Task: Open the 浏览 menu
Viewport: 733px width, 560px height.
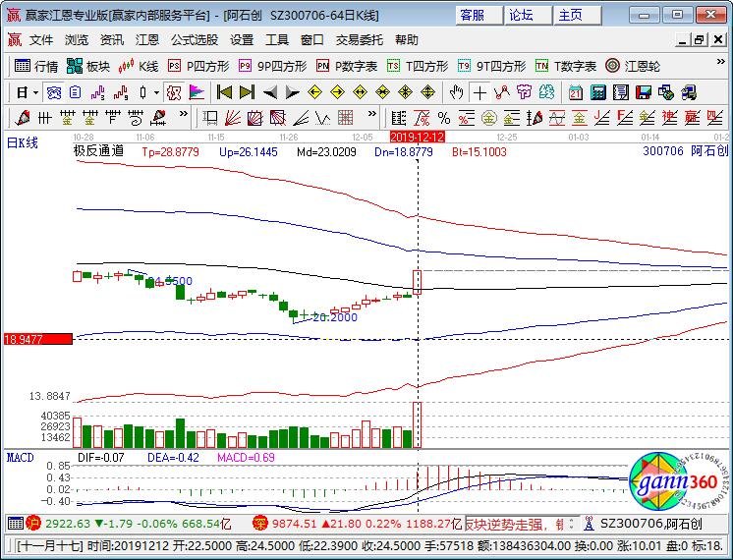Action: (x=77, y=40)
